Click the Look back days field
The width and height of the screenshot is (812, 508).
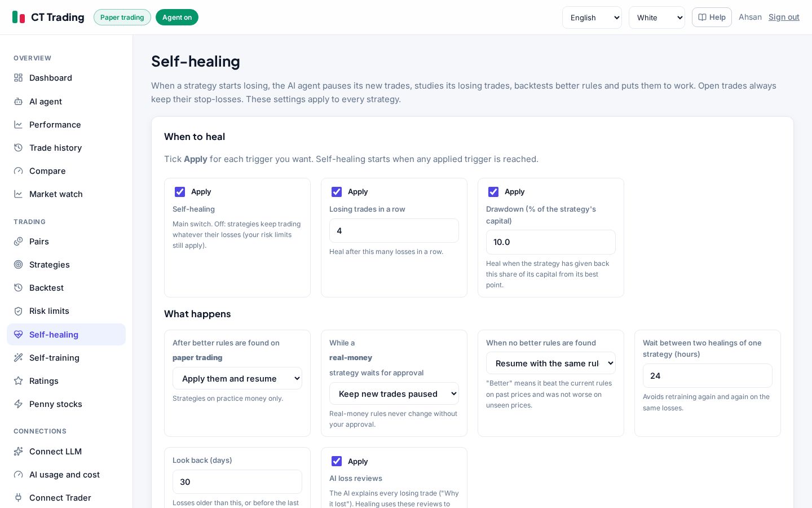pyautogui.click(x=237, y=481)
